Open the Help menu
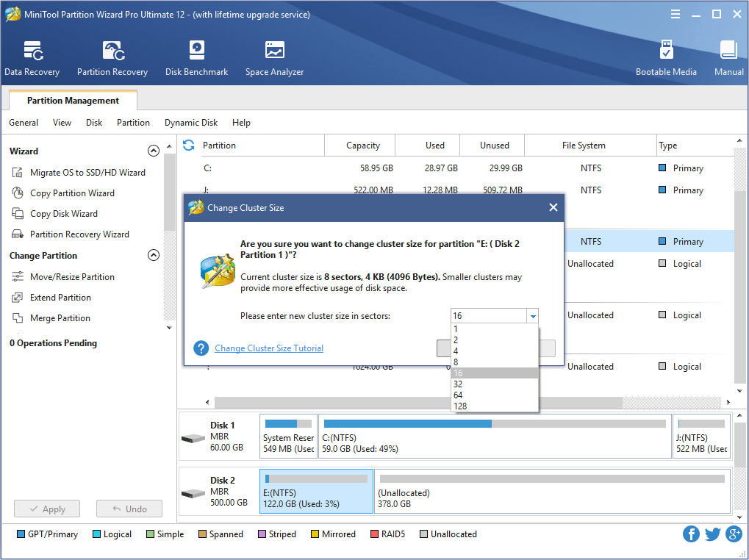The height and width of the screenshot is (560, 749). (x=241, y=123)
